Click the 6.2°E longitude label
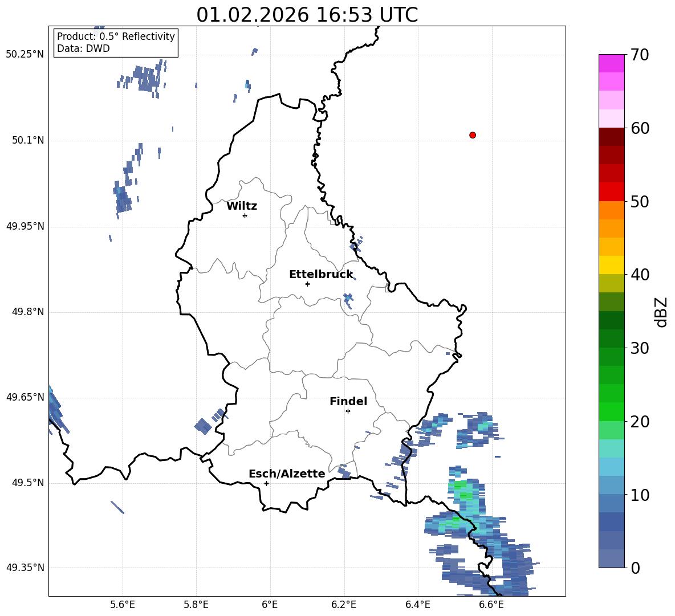Screen dimensions: 675x616 344,605
